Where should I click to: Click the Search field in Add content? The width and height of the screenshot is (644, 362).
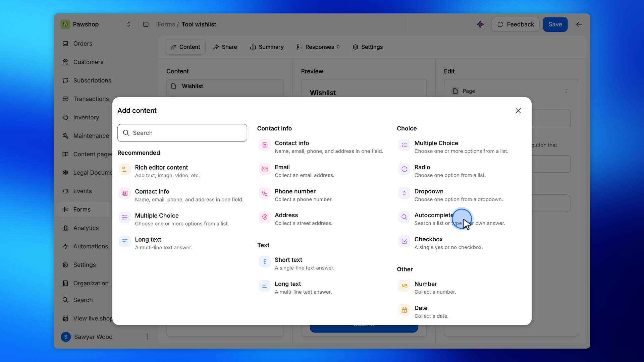[182, 133]
